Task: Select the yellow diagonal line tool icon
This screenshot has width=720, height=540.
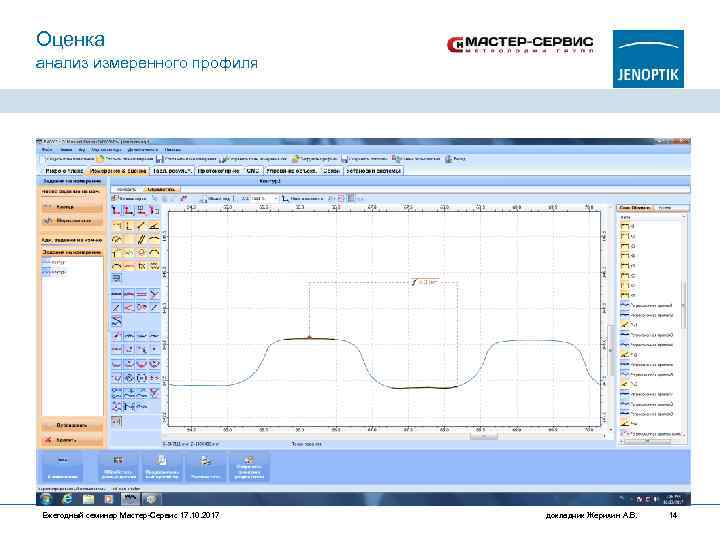Action: click(141, 226)
